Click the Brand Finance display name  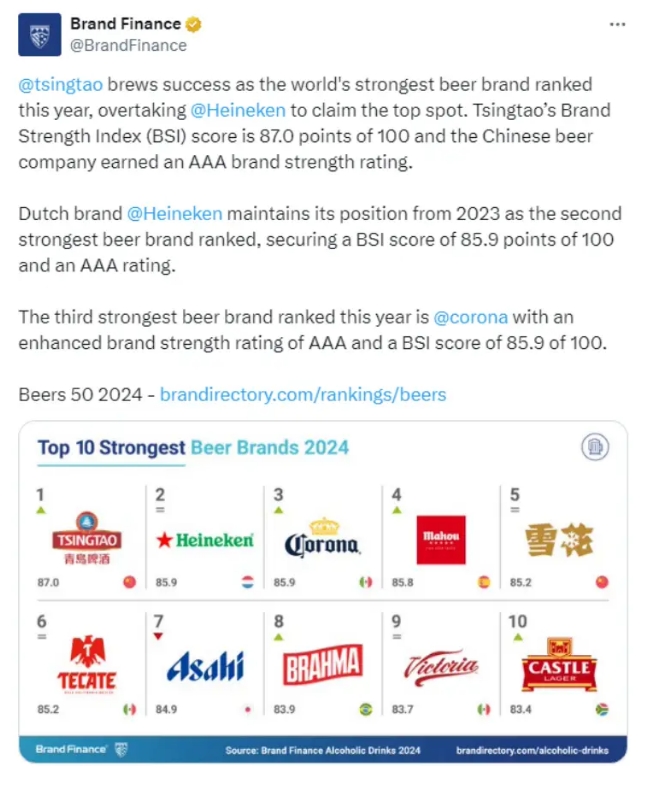tap(125, 24)
